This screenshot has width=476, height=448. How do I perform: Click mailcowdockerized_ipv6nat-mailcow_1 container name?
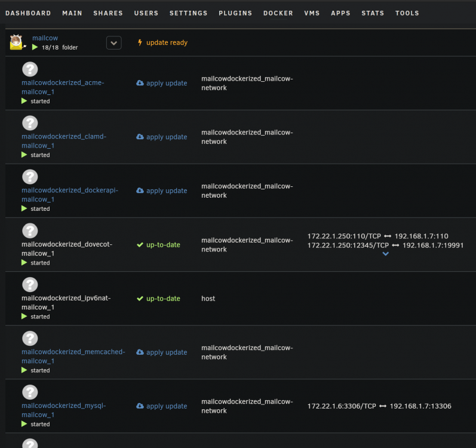tap(66, 302)
